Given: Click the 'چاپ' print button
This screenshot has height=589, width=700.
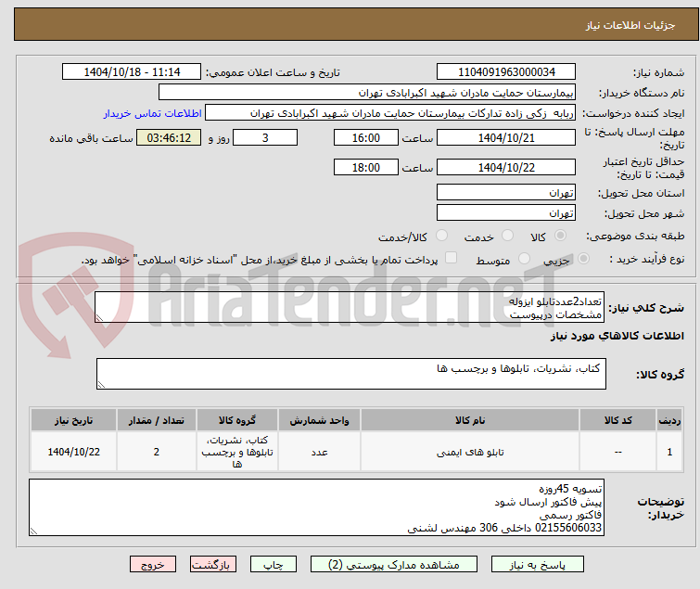Looking at the screenshot, I should [273, 565].
